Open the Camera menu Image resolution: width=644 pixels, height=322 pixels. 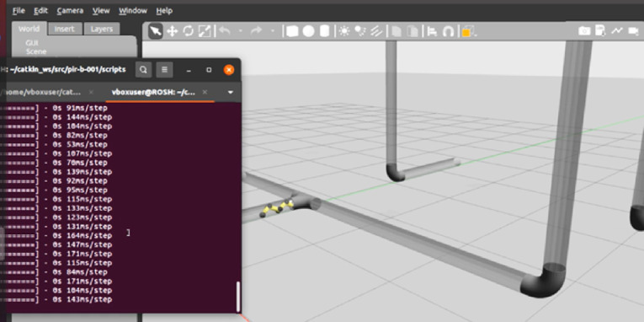pos(70,11)
